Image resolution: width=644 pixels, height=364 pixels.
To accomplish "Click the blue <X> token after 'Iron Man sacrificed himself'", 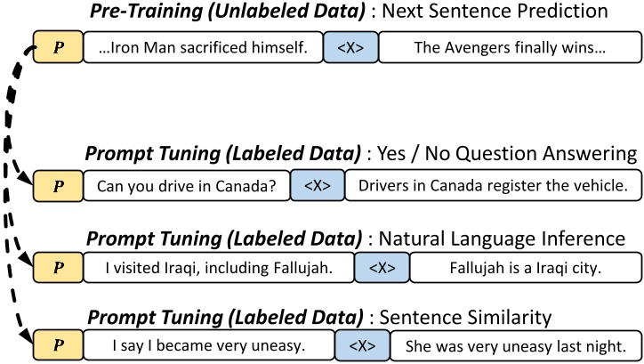I will point(349,48).
